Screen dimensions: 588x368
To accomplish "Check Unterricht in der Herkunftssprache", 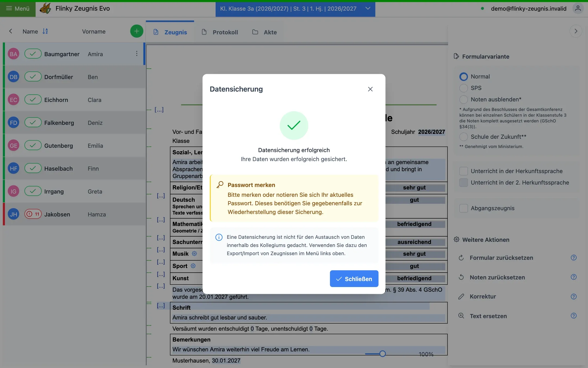I will [x=463, y=171].
